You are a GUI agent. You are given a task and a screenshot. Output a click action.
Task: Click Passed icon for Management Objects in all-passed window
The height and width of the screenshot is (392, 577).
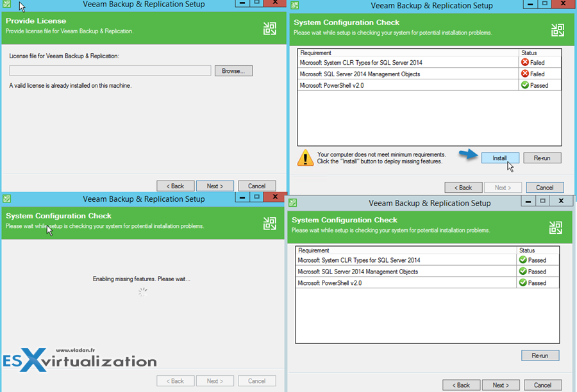point(523,271)
